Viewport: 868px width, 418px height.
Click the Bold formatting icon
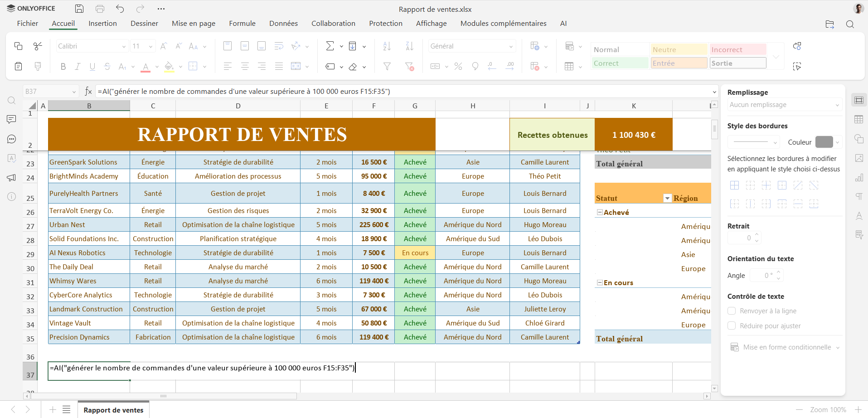63,67
